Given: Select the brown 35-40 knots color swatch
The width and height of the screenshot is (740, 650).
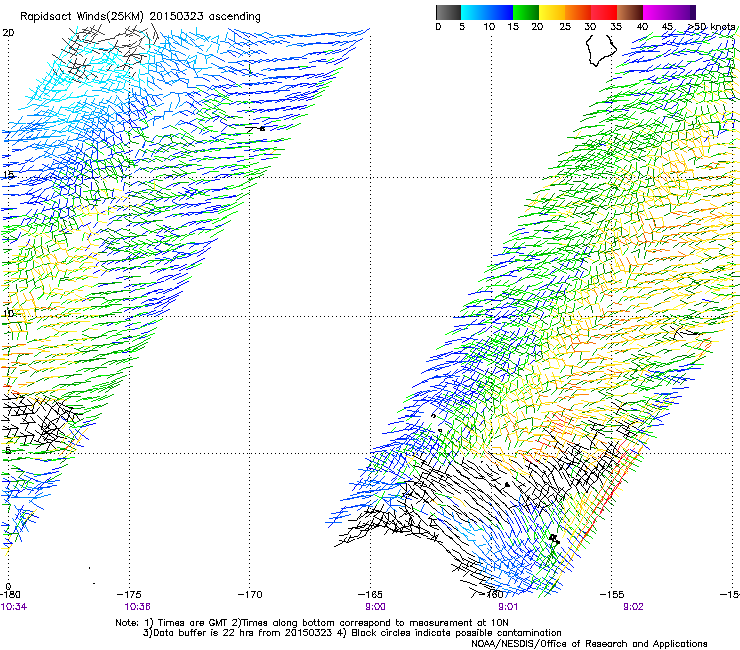Looking at the screenshot, I should tap(630, 12).
